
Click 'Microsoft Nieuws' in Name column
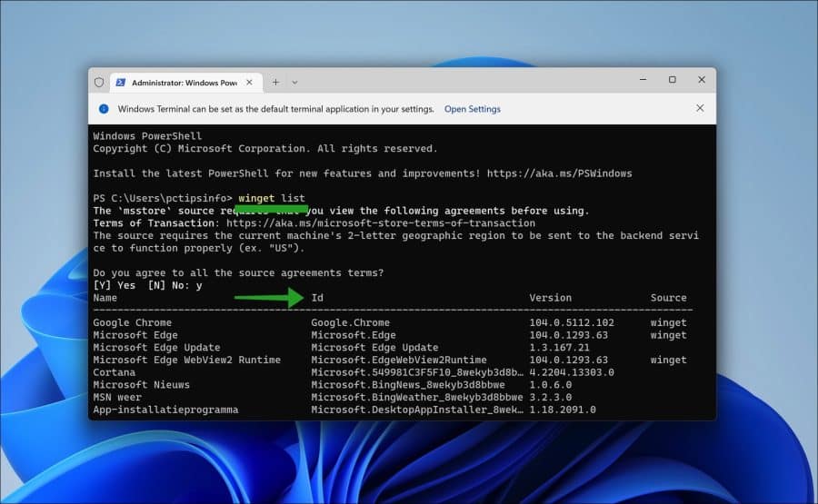[142, 385]
